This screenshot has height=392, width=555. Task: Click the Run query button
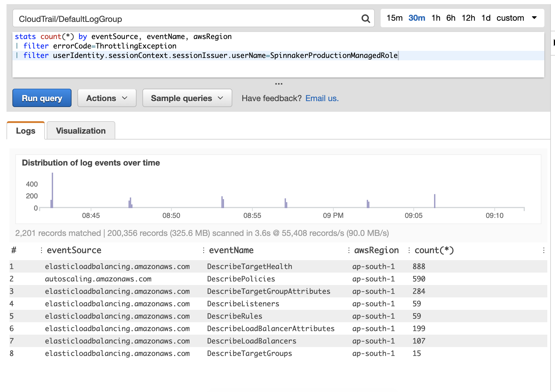(42, 98)
